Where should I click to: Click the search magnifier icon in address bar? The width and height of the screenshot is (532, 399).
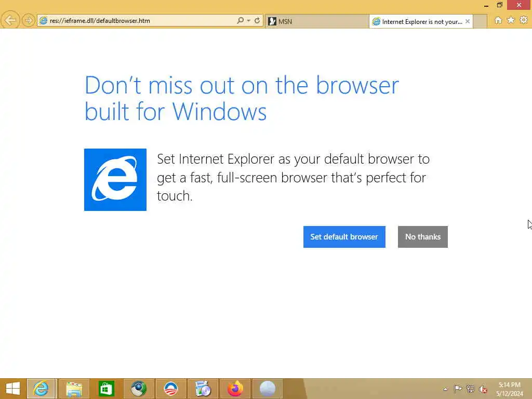click(x=240, y=20)
